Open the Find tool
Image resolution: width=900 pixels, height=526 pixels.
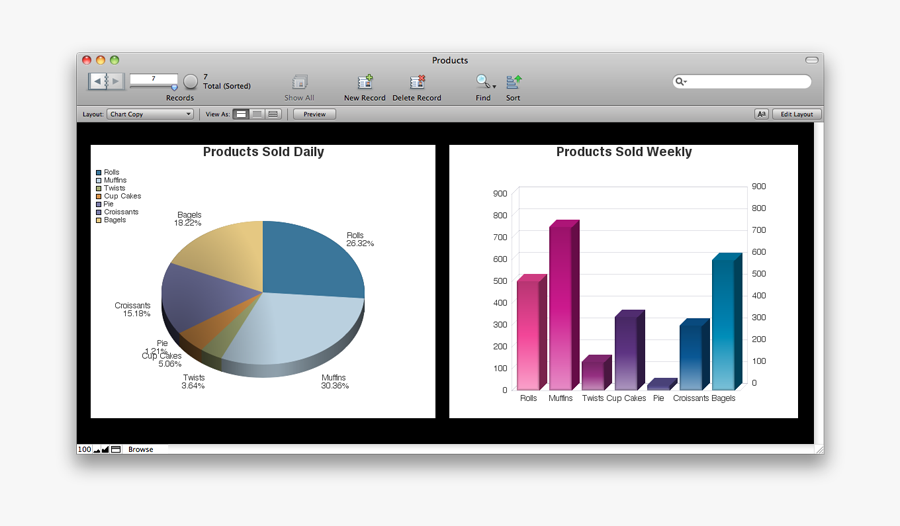tap(482, 82)
